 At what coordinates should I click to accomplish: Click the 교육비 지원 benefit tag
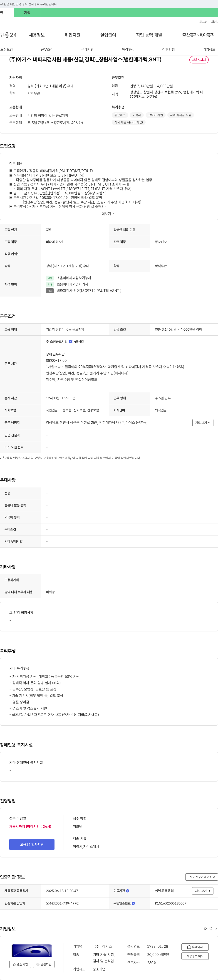point(155,115)
